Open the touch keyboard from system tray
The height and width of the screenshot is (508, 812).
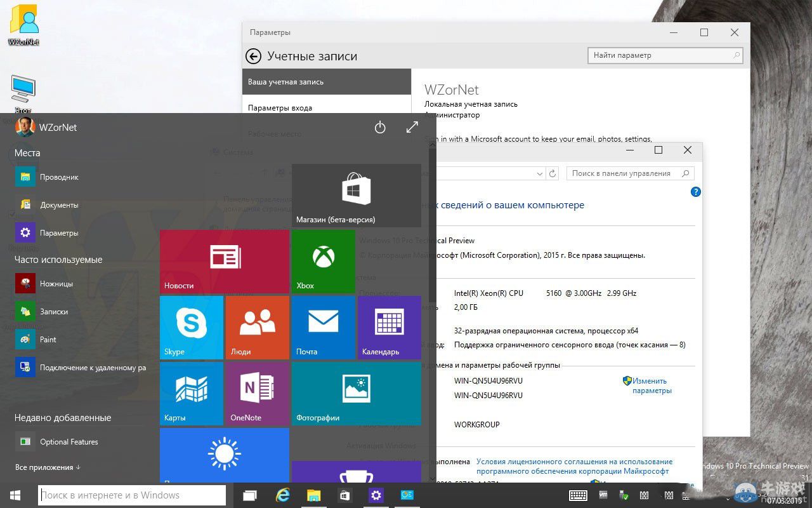(x=578, y=495)
